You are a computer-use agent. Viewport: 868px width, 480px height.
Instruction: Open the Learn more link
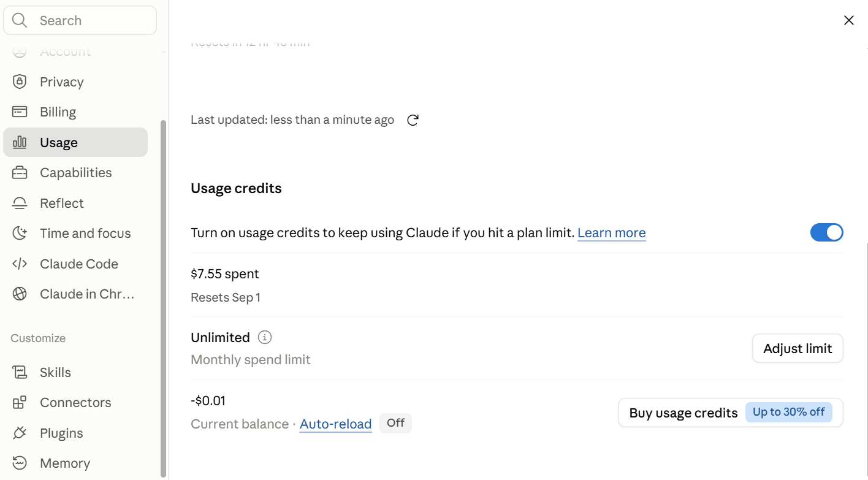click(x=611, y=233)
